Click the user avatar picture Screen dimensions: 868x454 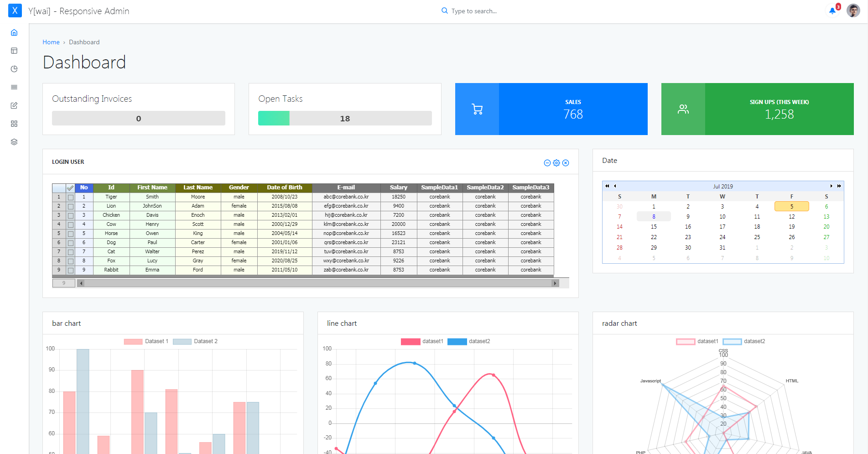point(853,10)
